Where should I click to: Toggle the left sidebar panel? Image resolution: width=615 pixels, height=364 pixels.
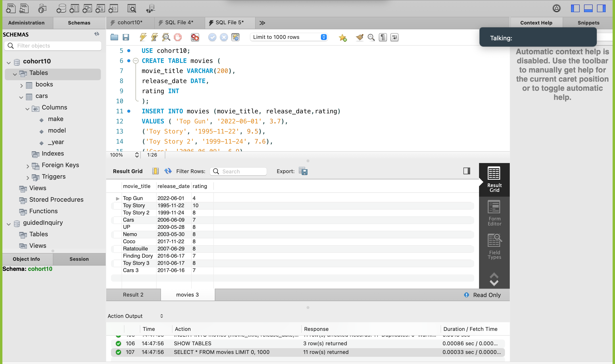tap(575, 8)
